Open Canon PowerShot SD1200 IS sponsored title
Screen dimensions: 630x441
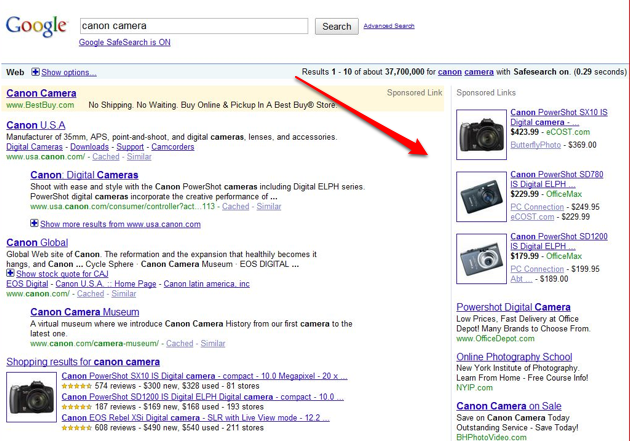coord(559,241)
